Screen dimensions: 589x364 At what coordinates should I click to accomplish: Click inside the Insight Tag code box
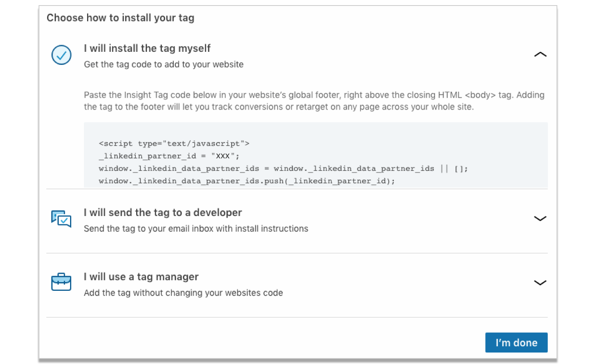point(315,155)
